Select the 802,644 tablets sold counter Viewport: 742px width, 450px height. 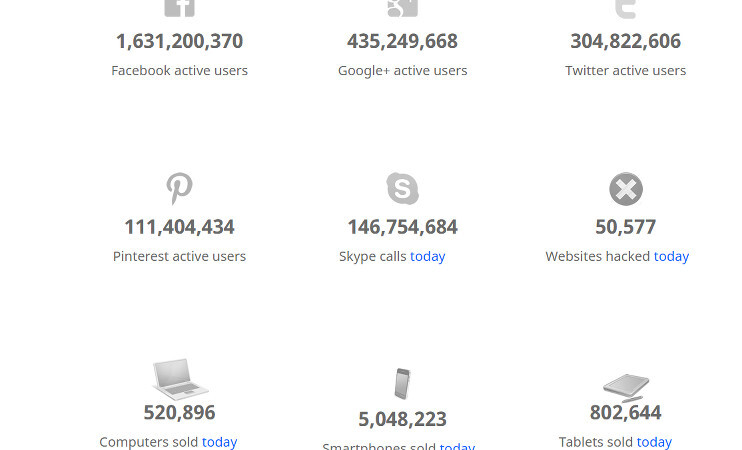click(626, 413)
